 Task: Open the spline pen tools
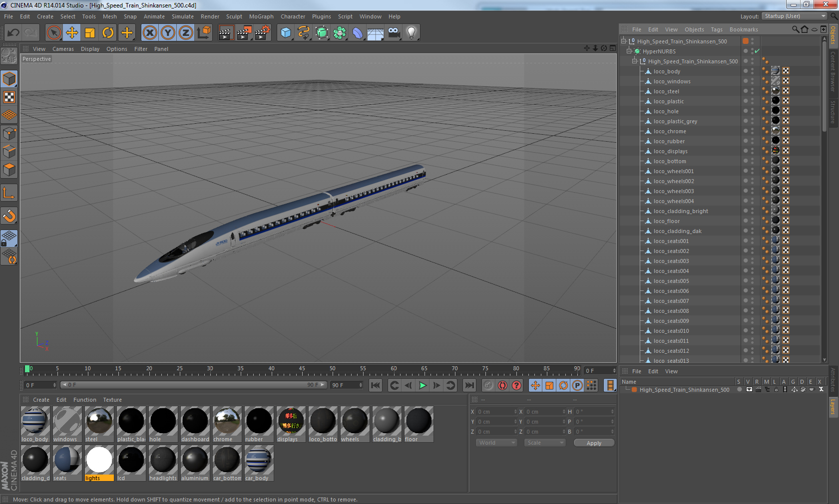(304, 33)
